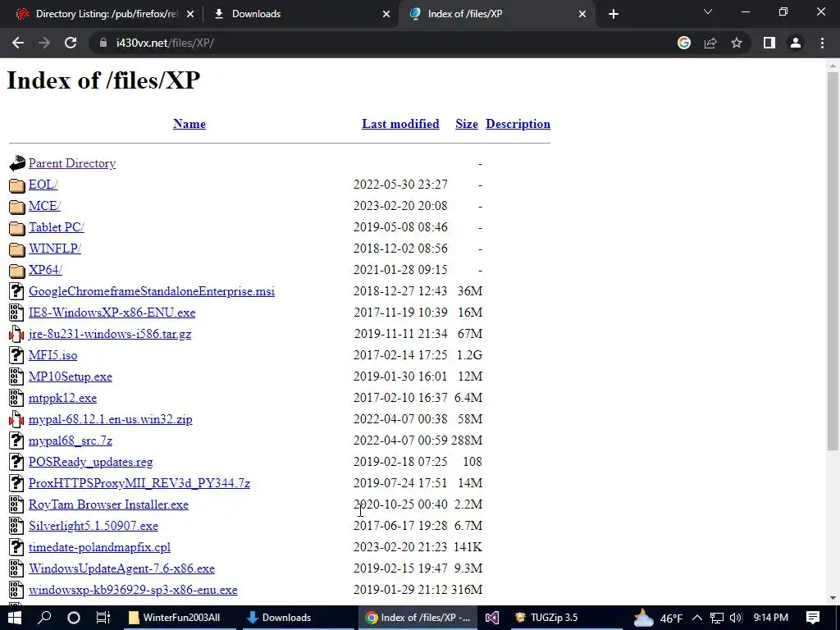The height and width of the screenshot is (630, 840).
Task: Sort listing by Description header
Action: point(518,124)
